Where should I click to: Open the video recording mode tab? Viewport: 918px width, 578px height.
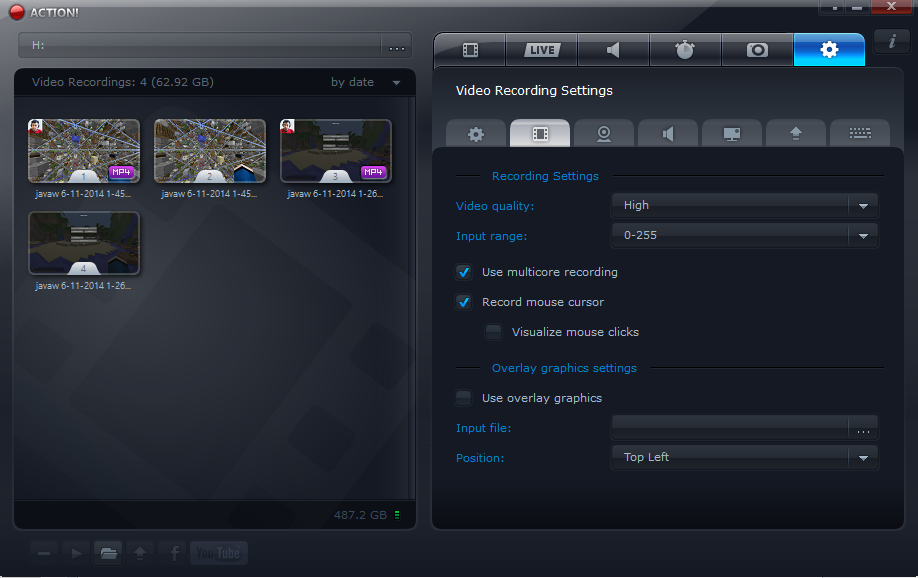470,50
